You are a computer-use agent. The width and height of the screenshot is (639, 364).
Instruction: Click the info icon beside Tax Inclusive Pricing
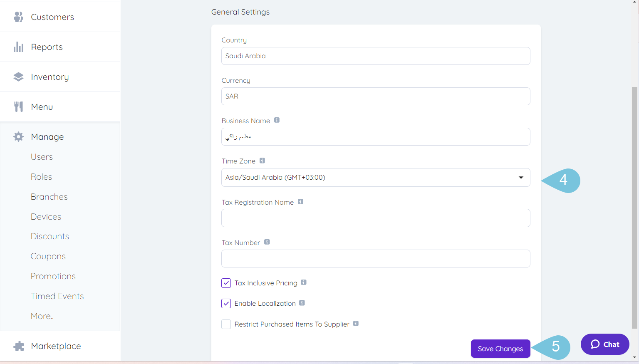304,282
